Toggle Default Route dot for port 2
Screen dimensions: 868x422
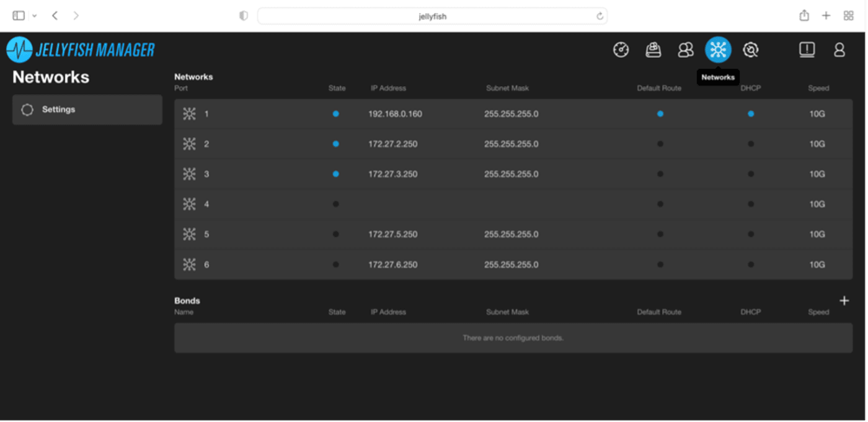[x=660, y=144]
